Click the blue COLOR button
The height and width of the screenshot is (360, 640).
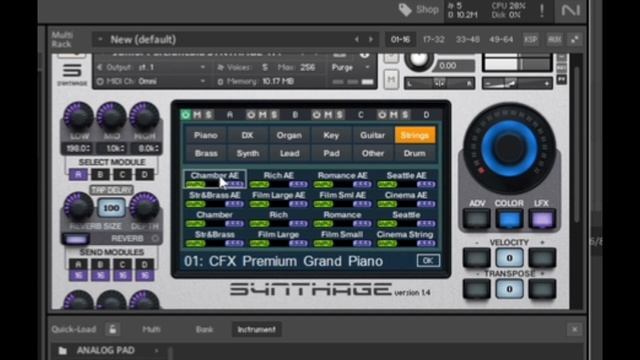tap(509, 219)
